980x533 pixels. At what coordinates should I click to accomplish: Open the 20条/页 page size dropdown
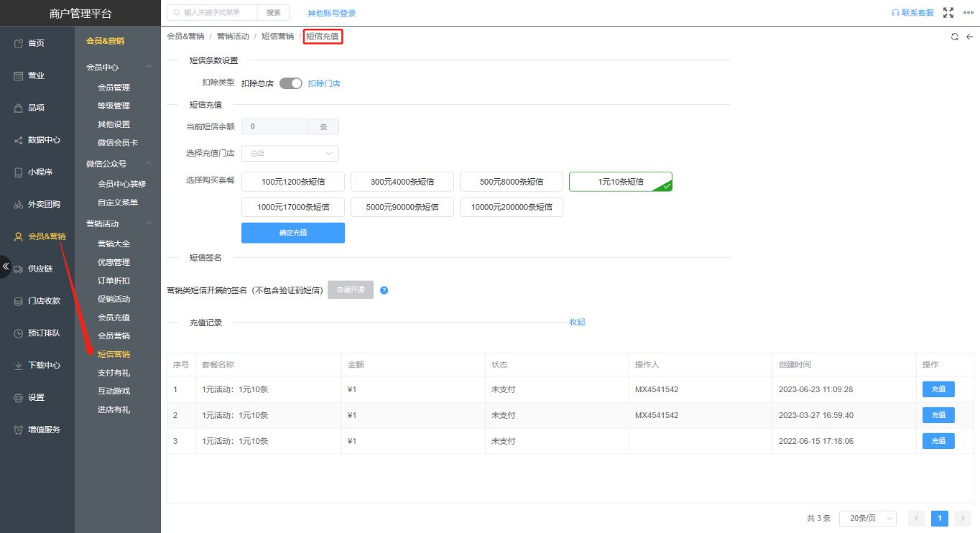point(868,518)
